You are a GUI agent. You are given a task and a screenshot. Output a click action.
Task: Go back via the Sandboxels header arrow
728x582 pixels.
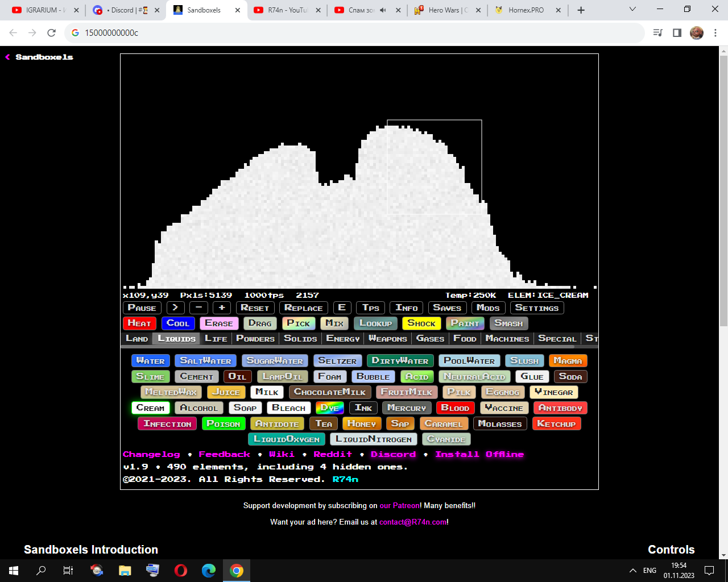(8, 57)
